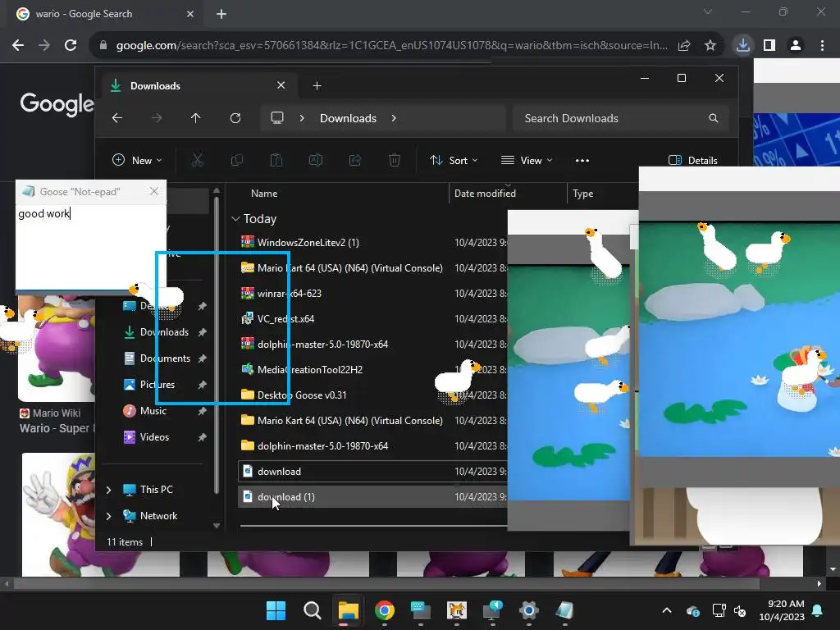Click the Google logo

57,104
